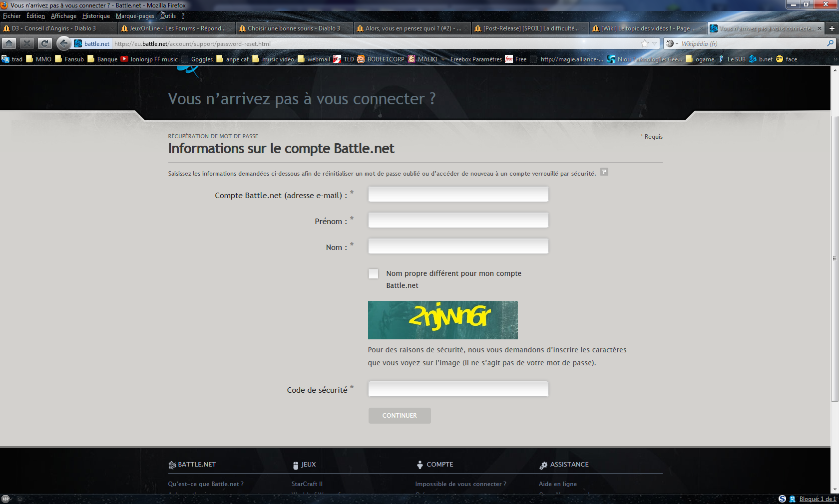Screen dimensions: 839x504
Task: Open the Fichier menu
Action: (11, 16)
